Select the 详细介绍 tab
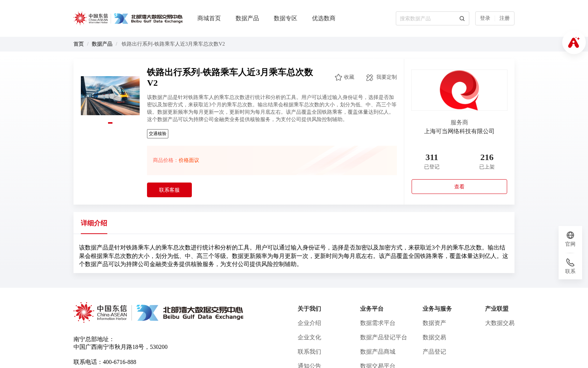Screen dimensions: 588x368 pyautogui.click(x=94, y=223)
